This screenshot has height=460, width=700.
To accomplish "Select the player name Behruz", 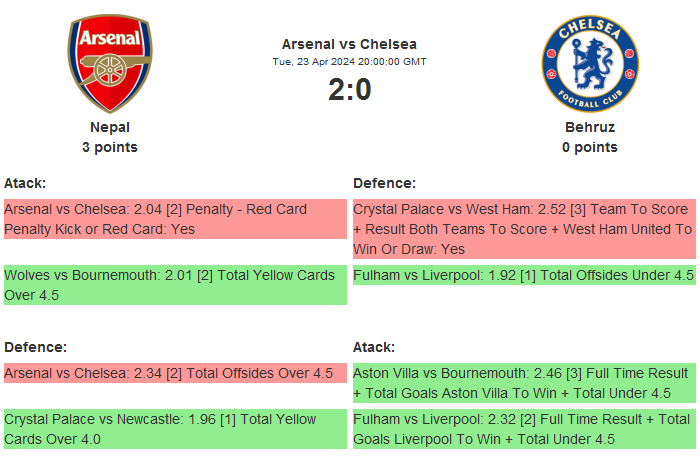I will [589, 127].
